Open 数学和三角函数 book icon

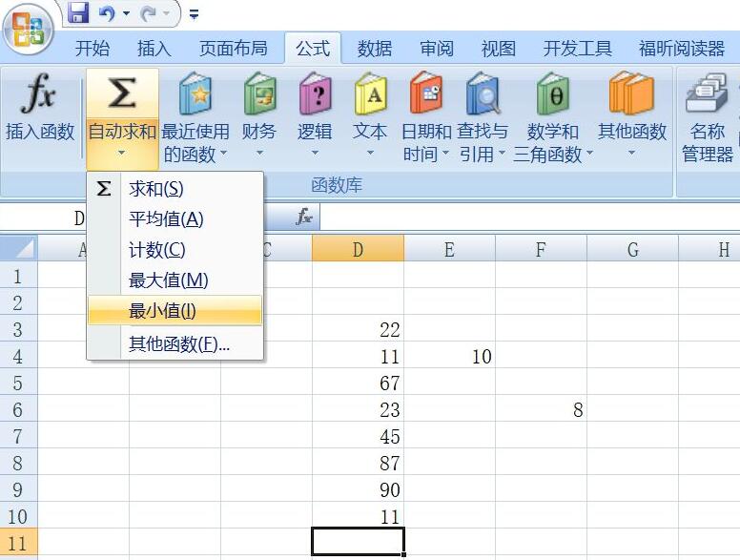click(553, 93)
